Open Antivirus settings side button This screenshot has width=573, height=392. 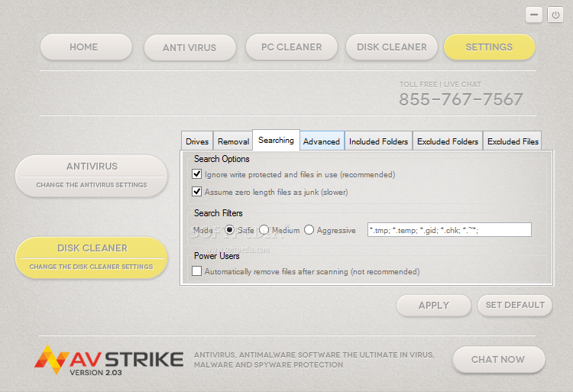[x=92, y=176]
